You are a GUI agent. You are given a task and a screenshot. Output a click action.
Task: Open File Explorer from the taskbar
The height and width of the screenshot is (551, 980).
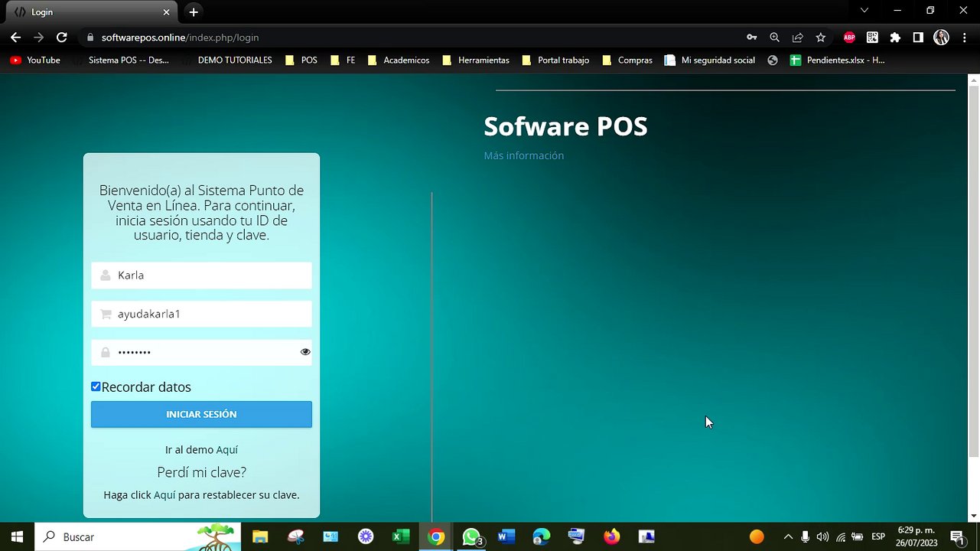pyautogui.click(x=260, y=536)
